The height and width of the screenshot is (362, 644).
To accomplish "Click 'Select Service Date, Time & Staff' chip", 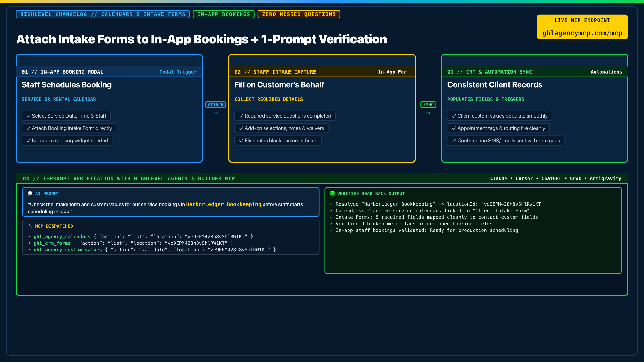I will point(66,116).
